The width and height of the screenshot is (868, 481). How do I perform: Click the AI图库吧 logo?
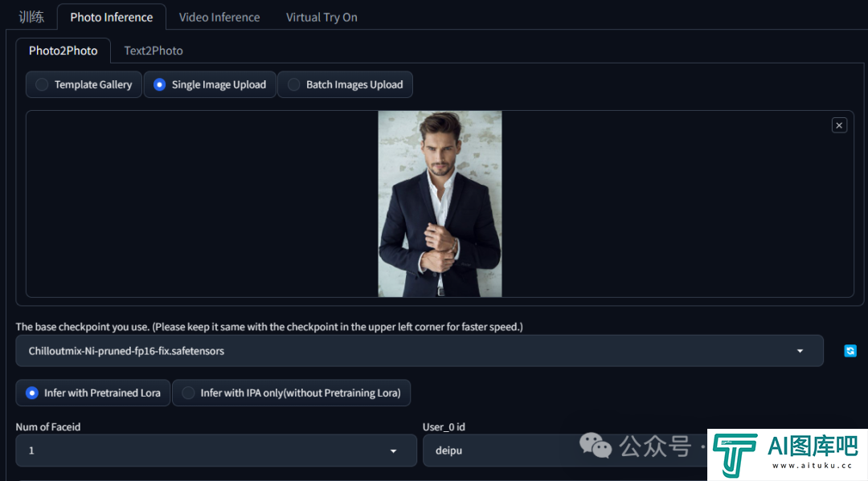click(x=787, y=455)
